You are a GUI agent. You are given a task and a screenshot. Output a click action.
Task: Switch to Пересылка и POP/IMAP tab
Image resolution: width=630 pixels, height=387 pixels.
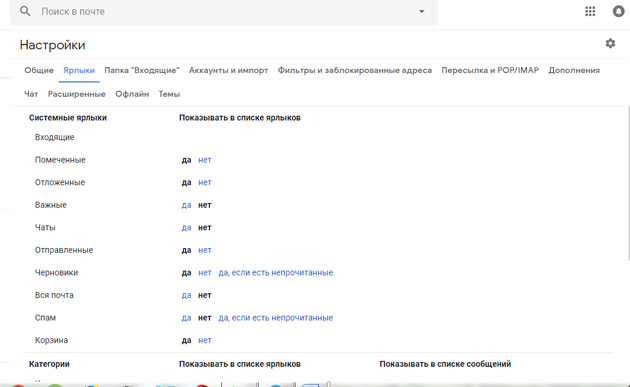coord(490,70)
